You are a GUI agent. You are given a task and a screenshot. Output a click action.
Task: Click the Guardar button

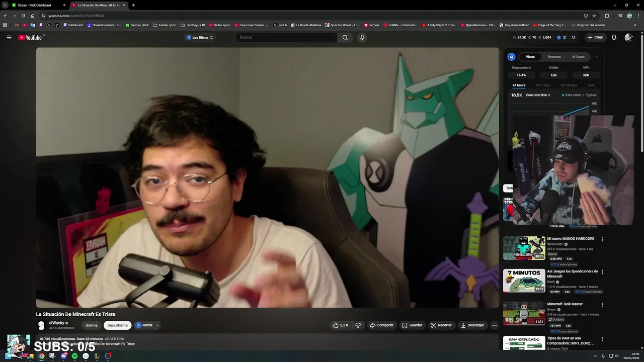pyautogui.click(x=412, y=325)
